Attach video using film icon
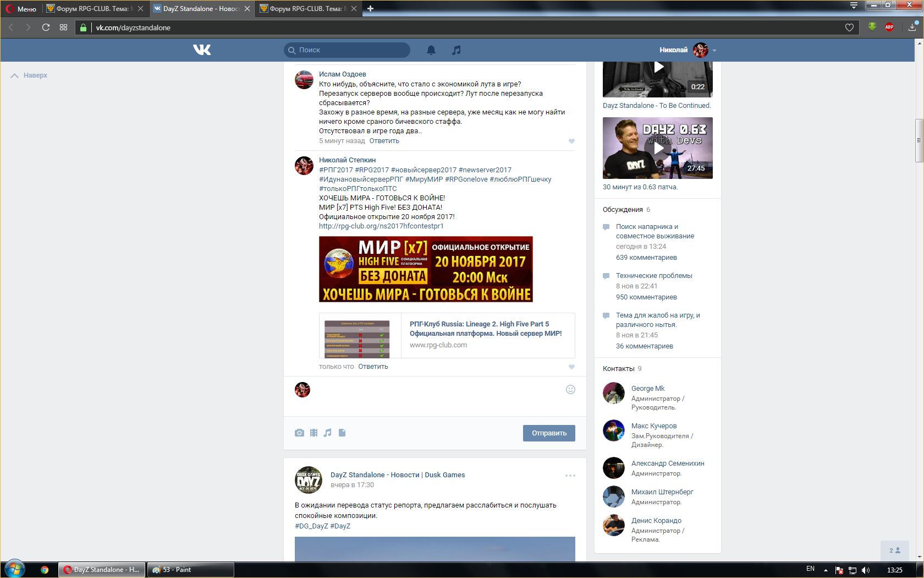 click(313, 433)
